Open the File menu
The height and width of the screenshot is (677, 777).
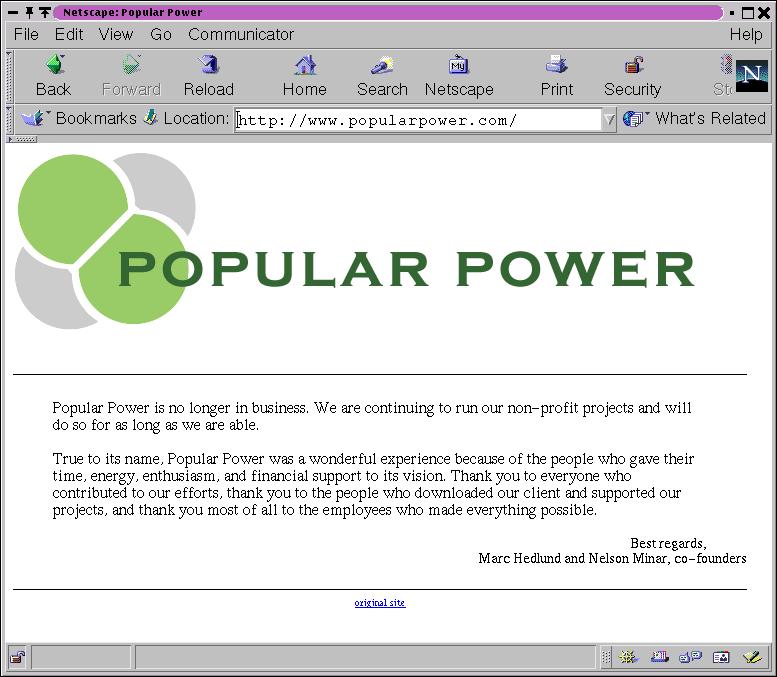click(26, 34)
